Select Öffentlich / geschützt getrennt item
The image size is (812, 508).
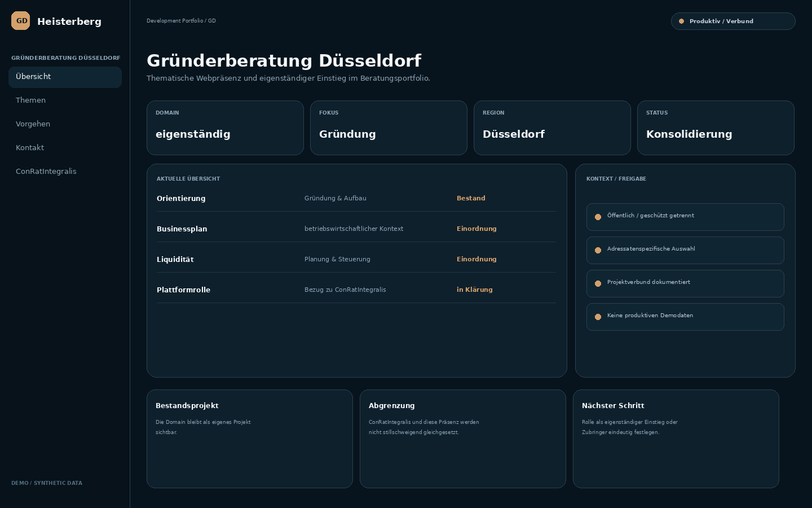[x=685, y=217]
